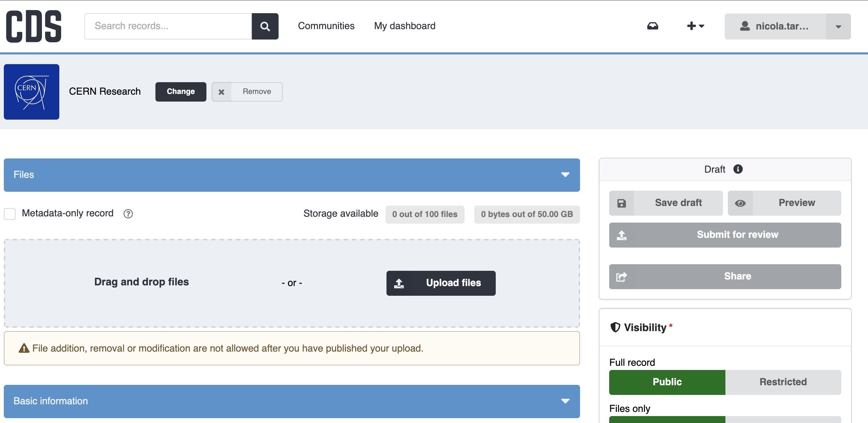The image size is (868, 423).
Task: Click the Draft info icon
Action: (738, 169)
